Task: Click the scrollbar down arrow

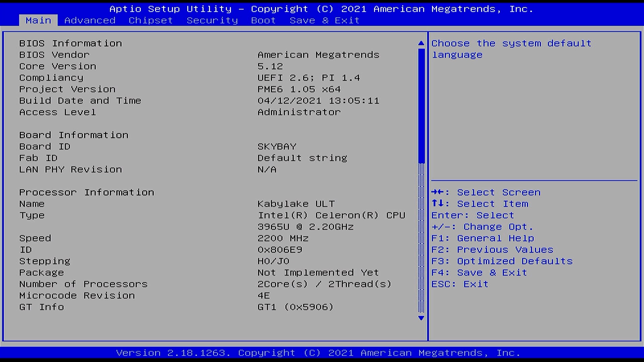Action: pyautogui.click(x=421, y=318)
